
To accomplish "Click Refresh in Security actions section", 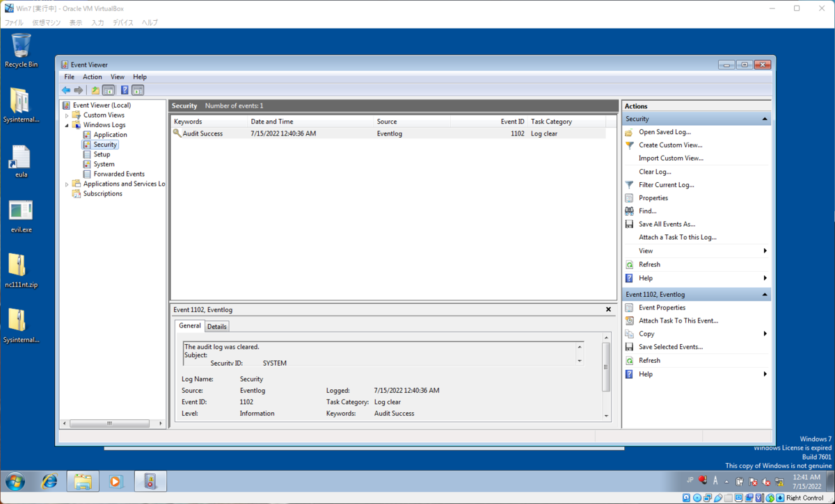I will [649, 265].
